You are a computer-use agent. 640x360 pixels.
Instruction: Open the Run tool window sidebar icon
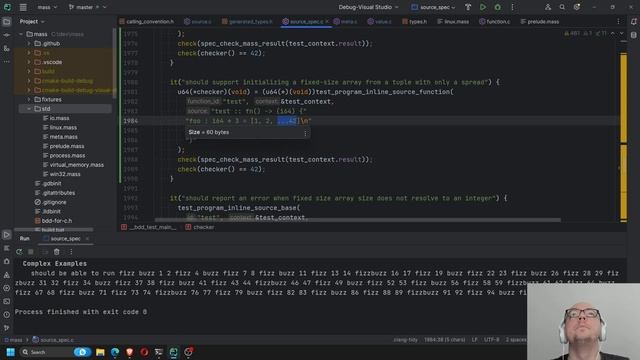point(7,235)
